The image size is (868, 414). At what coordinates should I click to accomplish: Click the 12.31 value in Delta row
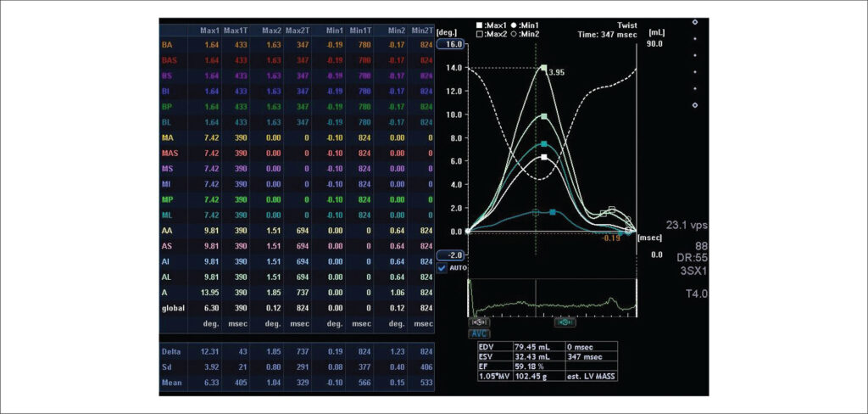pyautogui.click(x=210, y=351)
